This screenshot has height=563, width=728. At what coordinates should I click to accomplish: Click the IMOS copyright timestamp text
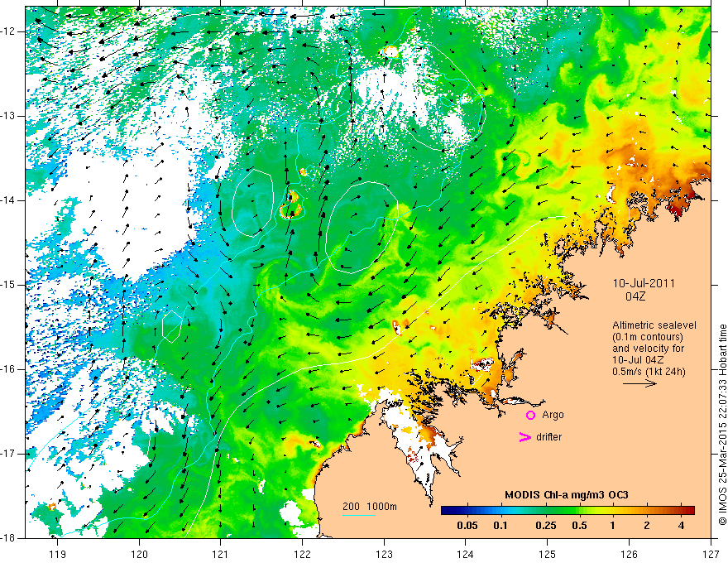coord(722,425)
